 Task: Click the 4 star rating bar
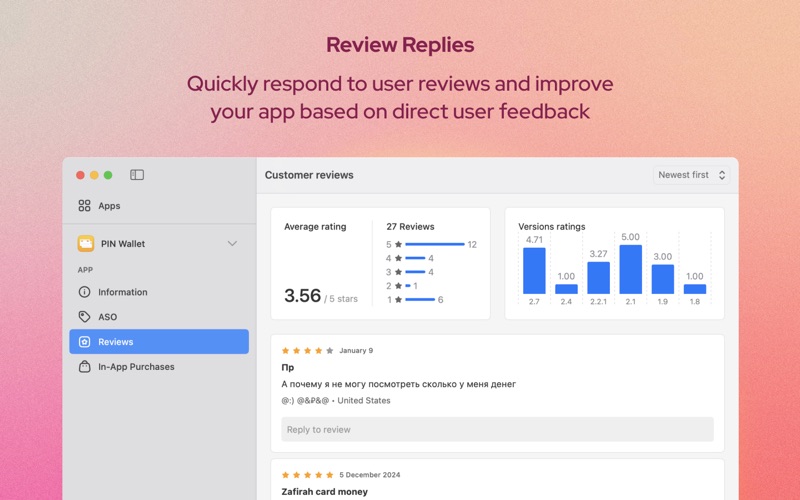click(x=415, y=258)
